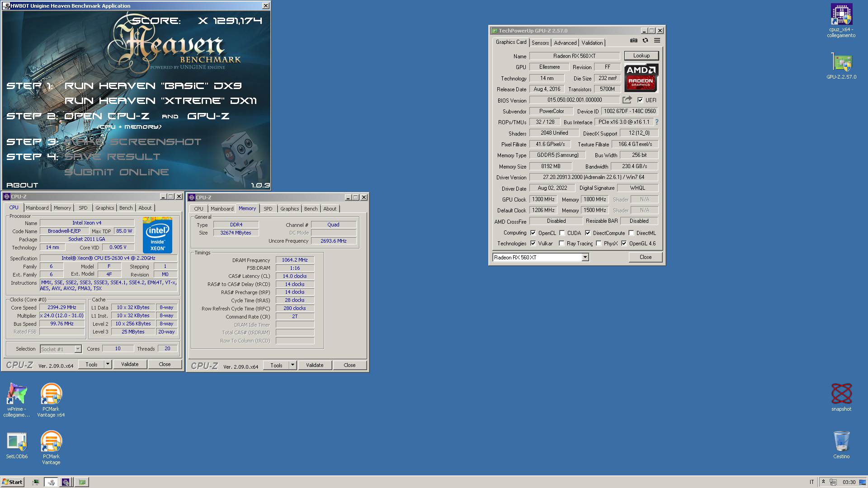
Task: Toggle the DirectCompute checkbox
Action: (588, 233)
